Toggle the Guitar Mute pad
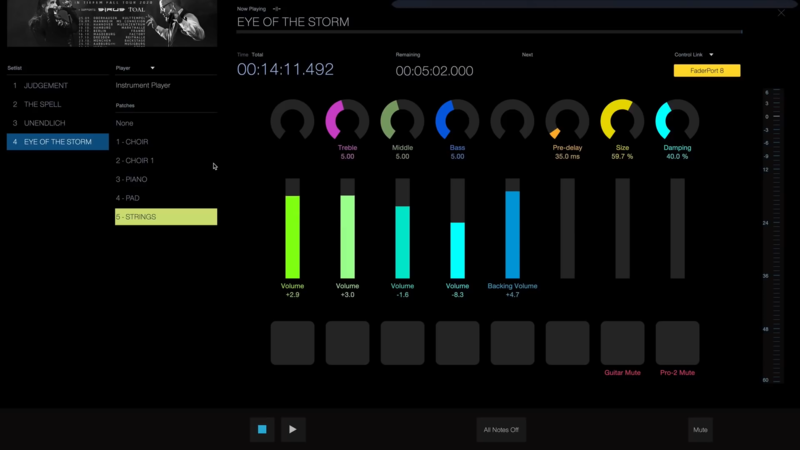 (x=622, y=343)
